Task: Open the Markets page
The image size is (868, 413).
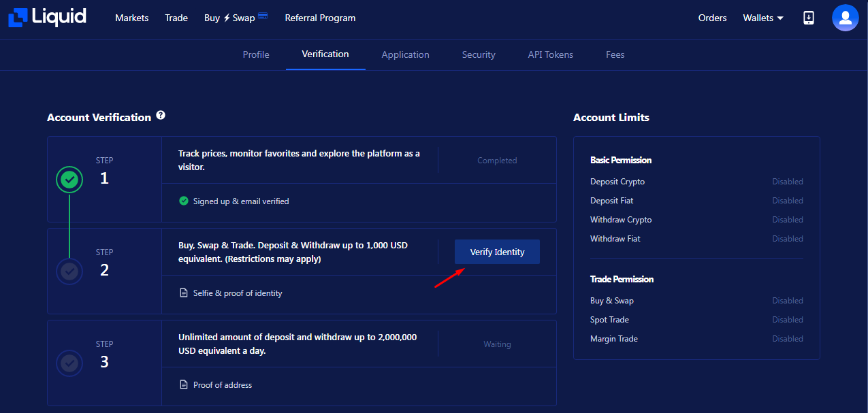Action: click(132, 18)
